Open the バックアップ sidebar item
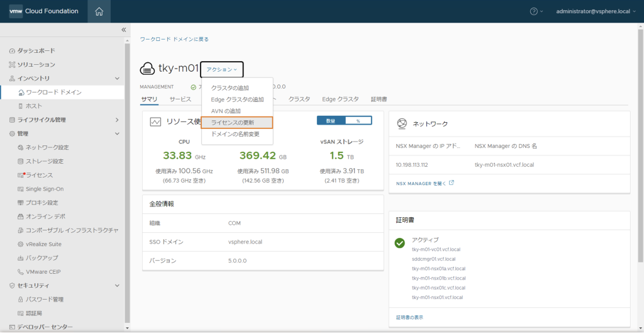 [x=42, y=258]
